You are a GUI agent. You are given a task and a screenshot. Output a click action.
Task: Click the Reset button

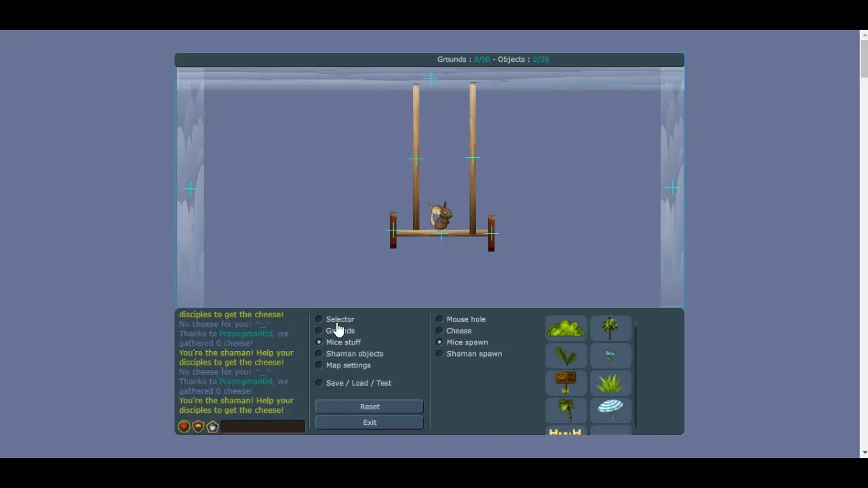pos(370,407)
